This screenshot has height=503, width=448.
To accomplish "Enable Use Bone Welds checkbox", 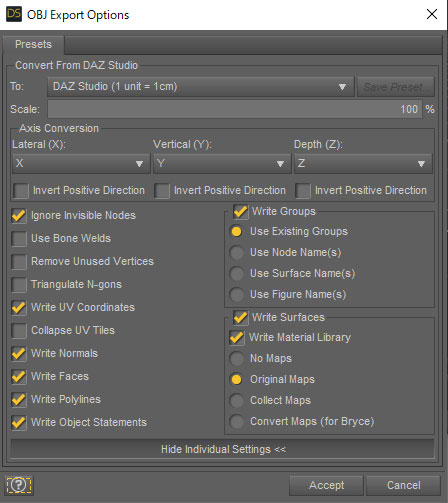I will (19, 238).
